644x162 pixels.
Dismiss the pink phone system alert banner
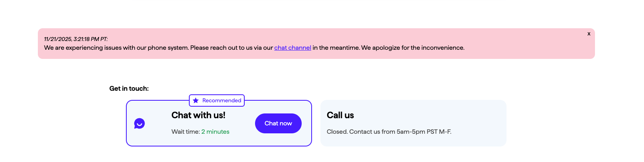589,34
